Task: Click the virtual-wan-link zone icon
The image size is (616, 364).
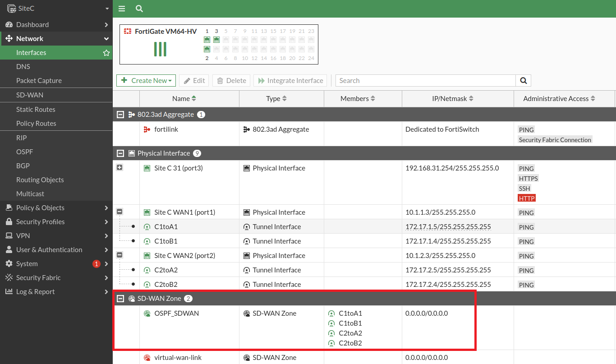Action: (147, 358)
